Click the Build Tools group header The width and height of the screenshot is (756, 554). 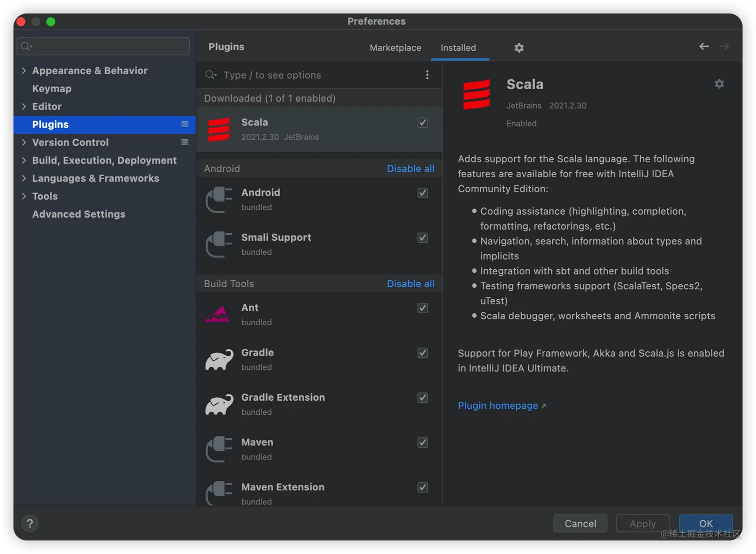229,284
